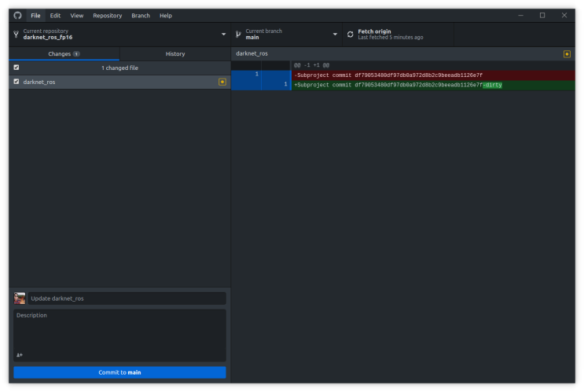Viewport: 584px width, 392px height.
Task: Click the branch icon beside Current branch
Action: (238, 35)
